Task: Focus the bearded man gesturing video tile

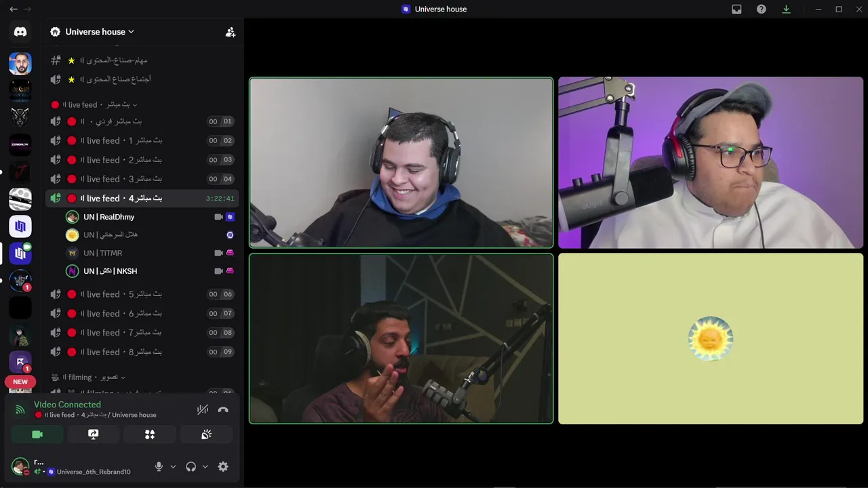Action: [401, 339]
